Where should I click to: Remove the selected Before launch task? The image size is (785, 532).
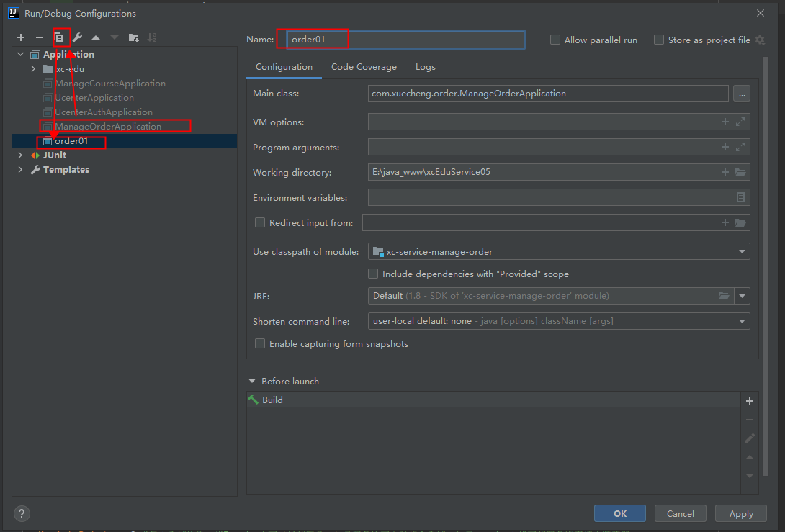[x=750, y=420]
